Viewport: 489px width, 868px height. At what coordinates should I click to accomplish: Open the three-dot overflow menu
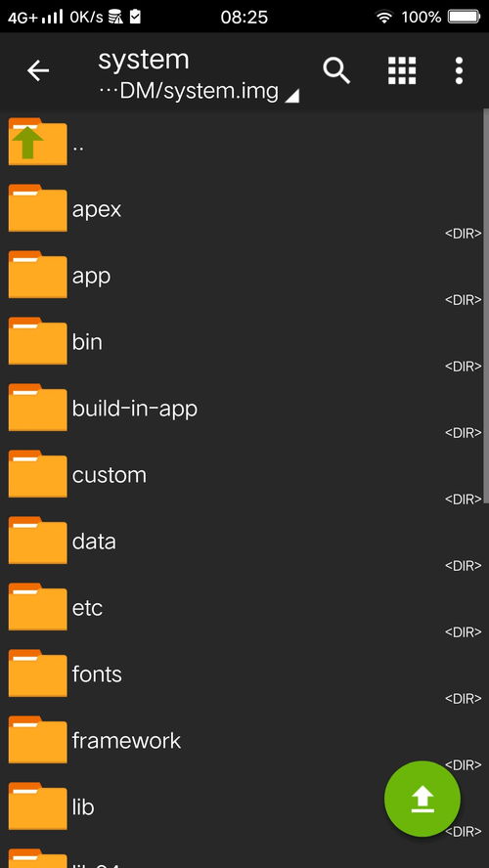459,70
